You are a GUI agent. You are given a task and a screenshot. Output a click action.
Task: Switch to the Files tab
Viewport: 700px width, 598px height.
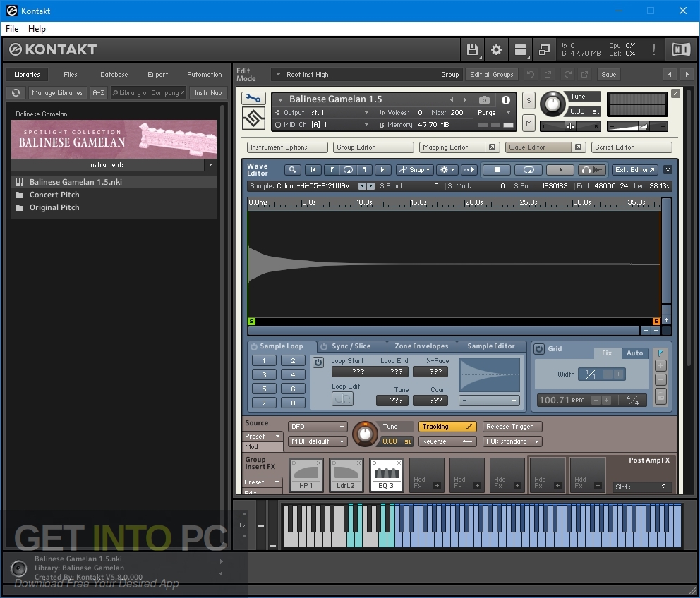70,75
